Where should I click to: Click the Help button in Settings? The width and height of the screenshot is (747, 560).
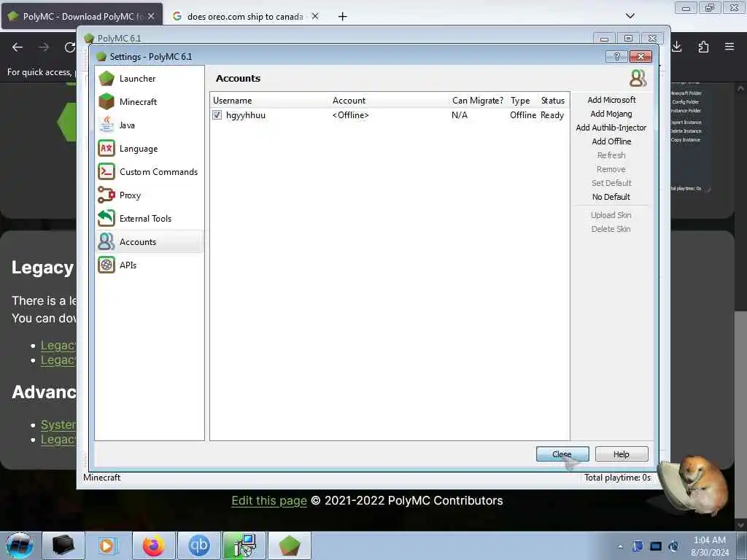622,454
